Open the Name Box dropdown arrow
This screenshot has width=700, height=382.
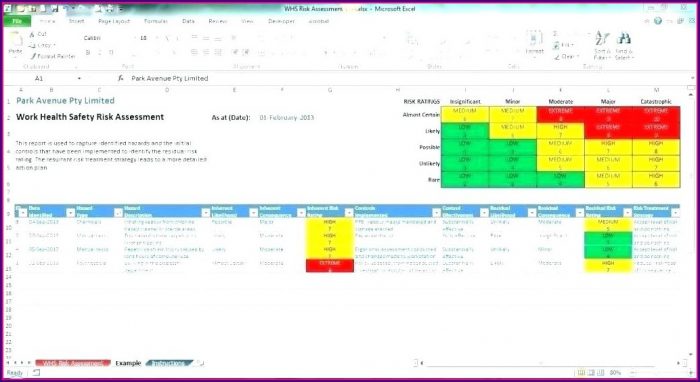[x=79, y=78]
